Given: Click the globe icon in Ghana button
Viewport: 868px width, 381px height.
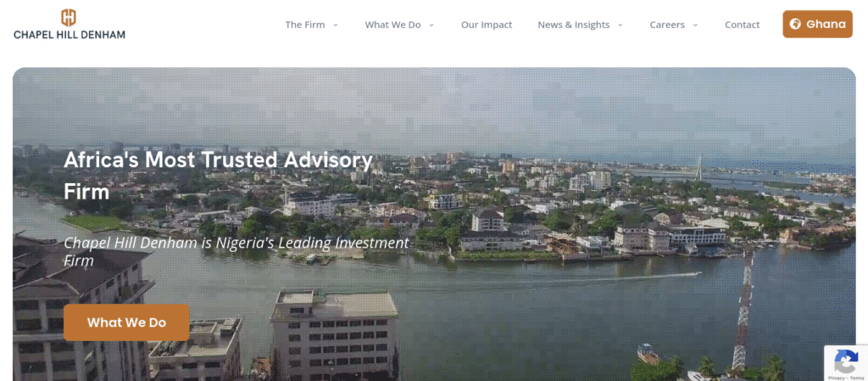Looking at the screenshot, I should 795,24.
